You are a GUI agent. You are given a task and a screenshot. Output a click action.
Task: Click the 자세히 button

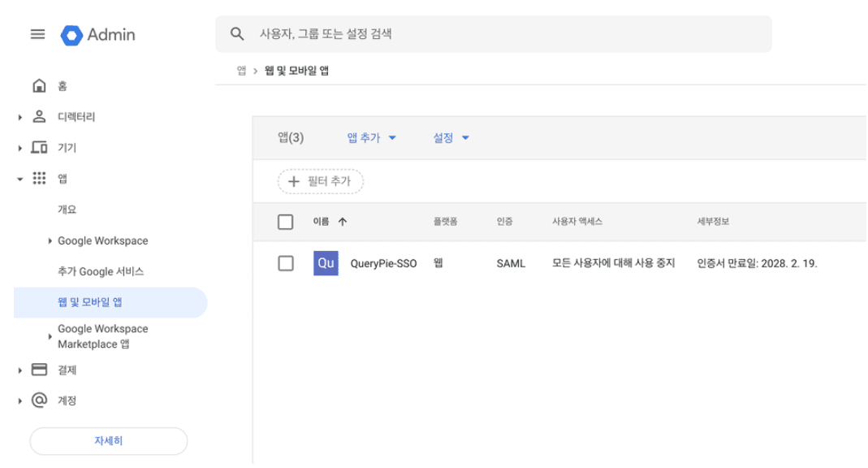(x=108, y=439)
